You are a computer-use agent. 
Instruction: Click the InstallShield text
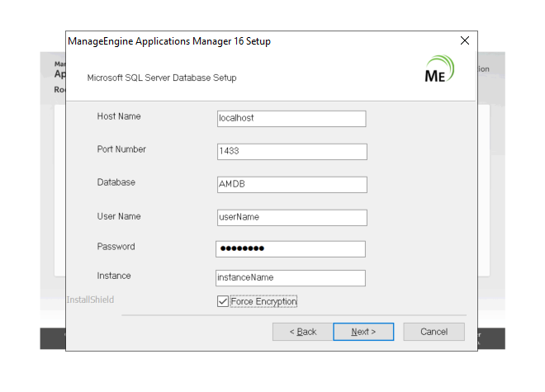pyautogui.click(x=90, y=300)
